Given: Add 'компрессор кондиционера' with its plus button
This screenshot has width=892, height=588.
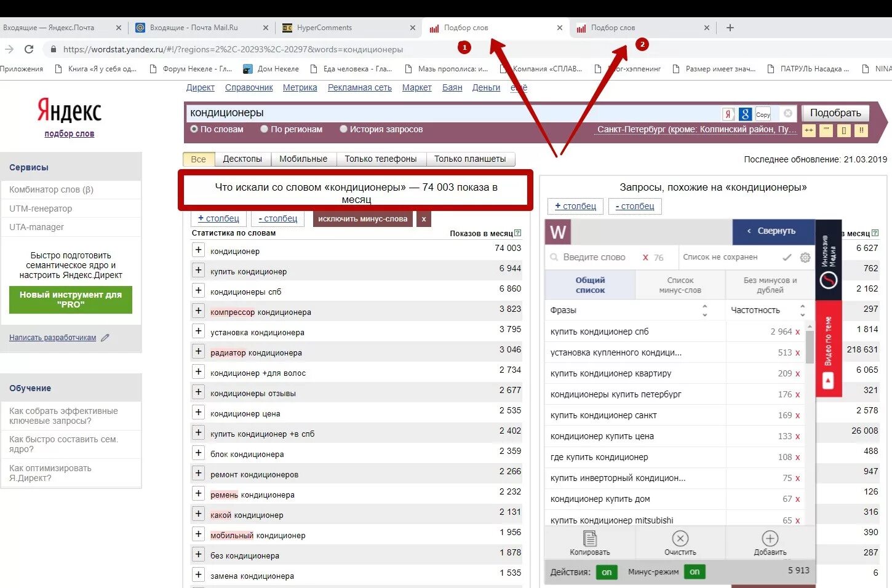Looking at the screenshot, I should (x=198, y=311).
